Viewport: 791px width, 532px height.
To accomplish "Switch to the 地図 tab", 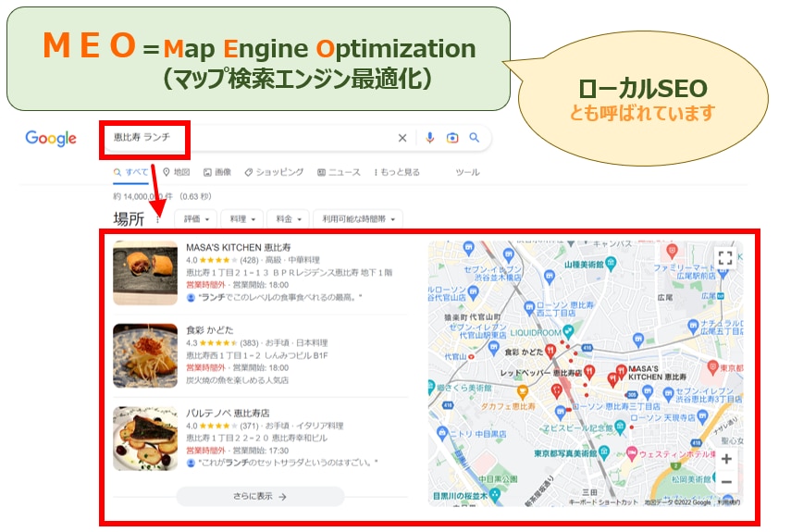I will pyautogui.click(x=176, y=172).
